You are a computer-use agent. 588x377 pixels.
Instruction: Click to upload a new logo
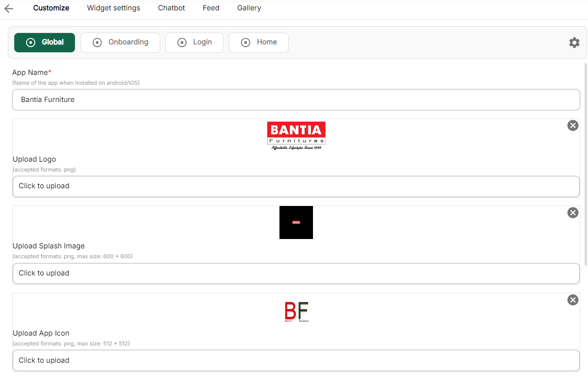(296, 186)
